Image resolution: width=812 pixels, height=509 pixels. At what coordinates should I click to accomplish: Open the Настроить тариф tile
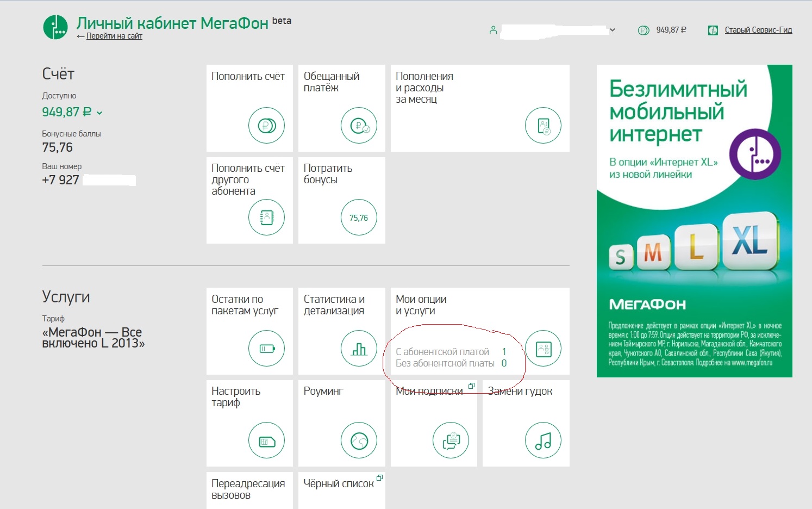(x=249, y=423)
